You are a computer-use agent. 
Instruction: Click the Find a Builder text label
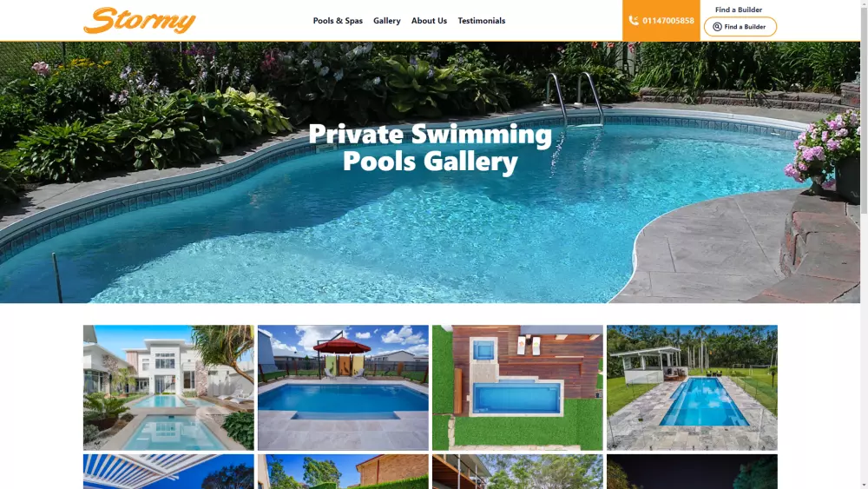(739, 10)
